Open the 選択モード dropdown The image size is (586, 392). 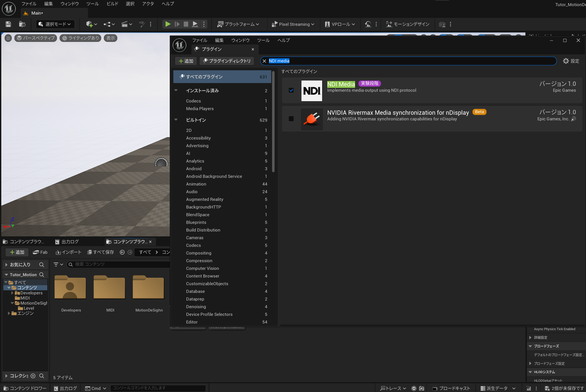point(55,24)
